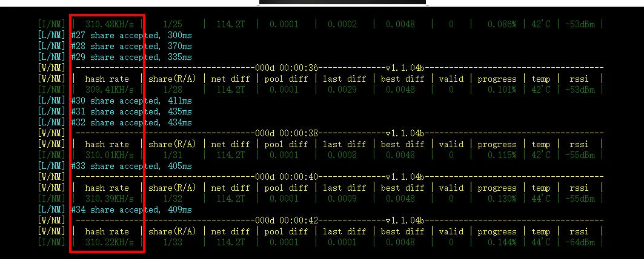Screen dimensions: 644x261
Task: Click the timestamp 000d 00:00:38
Action: [287, 133]
